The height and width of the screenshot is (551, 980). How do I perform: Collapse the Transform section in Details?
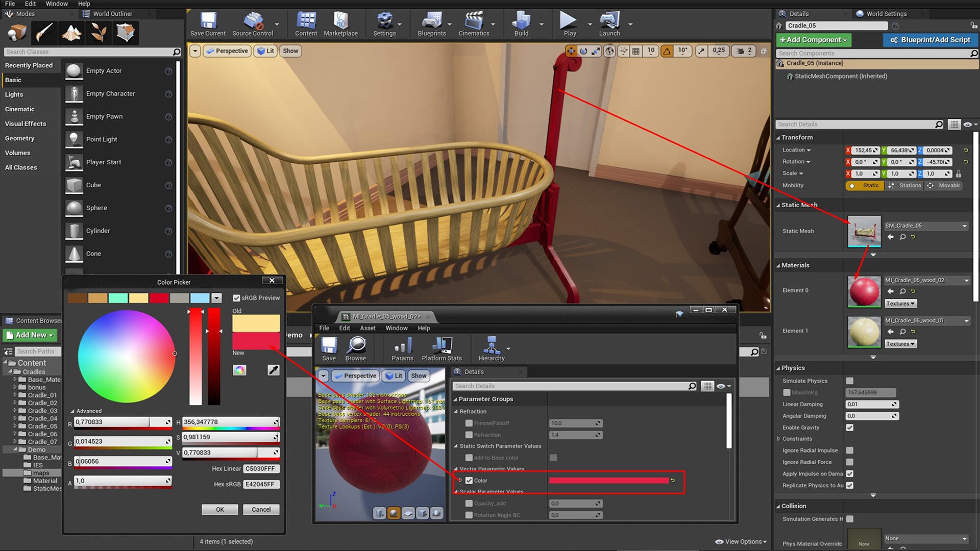779,137
